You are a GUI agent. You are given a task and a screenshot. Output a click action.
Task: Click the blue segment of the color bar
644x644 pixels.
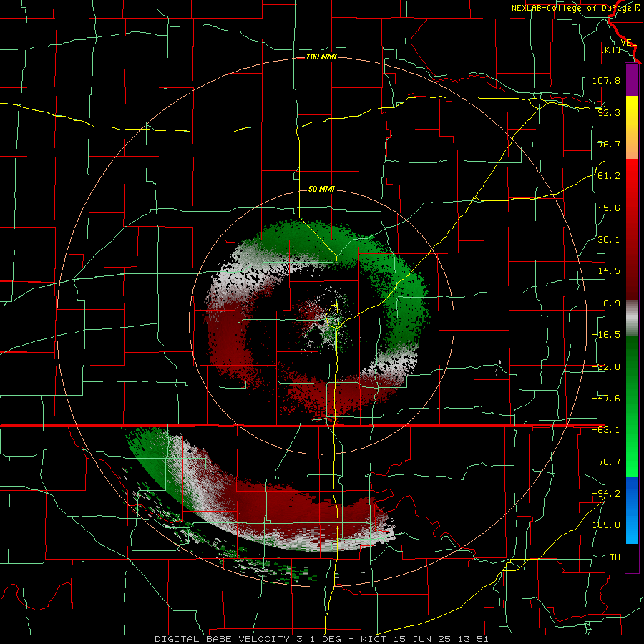[x=632, y=510]
